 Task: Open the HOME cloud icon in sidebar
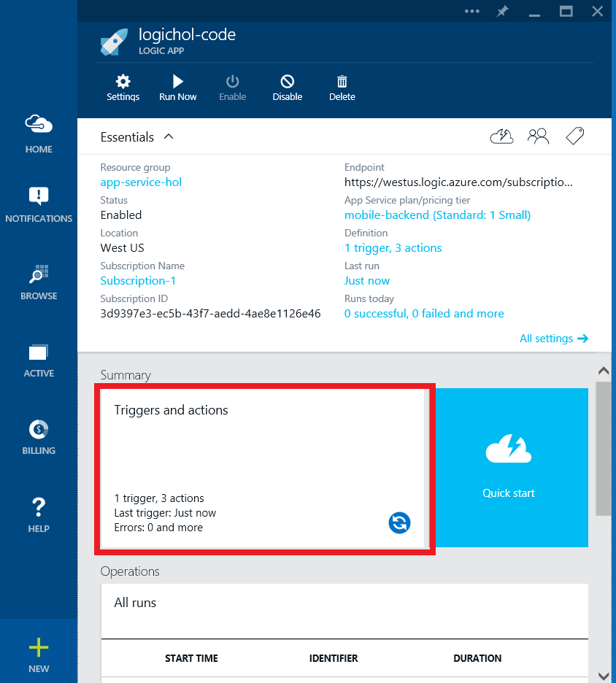[39, 124]
